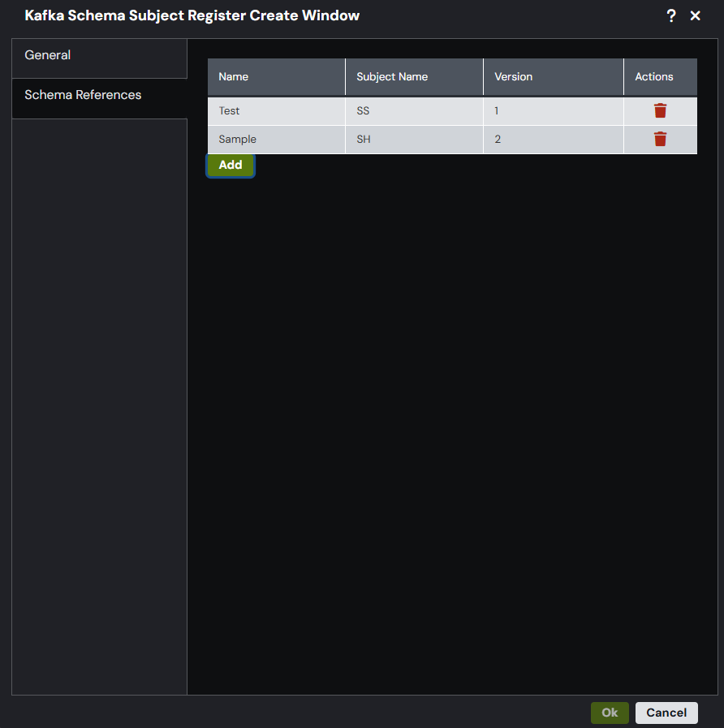Select the 'SH' subject name cell
Image resolution: width=724 pixels, height=728 pixels.
click(x=414, y=140)
